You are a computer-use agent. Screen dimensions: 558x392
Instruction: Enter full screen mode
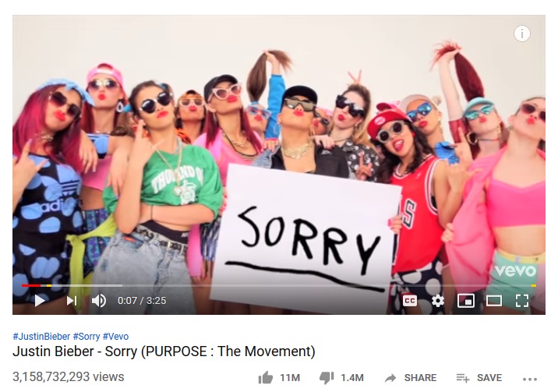click(522, 301)
